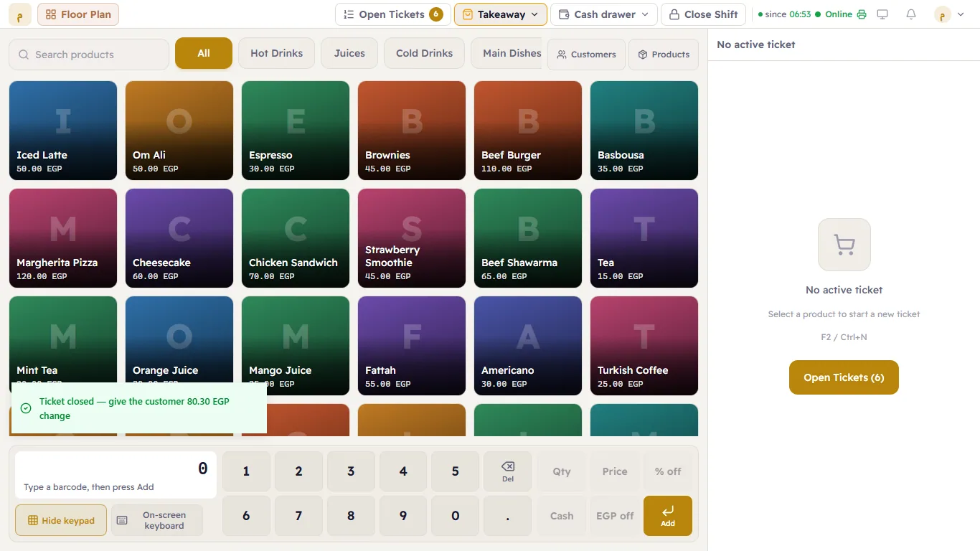Screen dimensions: 980x551
Task: Open the Customers panel
Action: (586, 55)
